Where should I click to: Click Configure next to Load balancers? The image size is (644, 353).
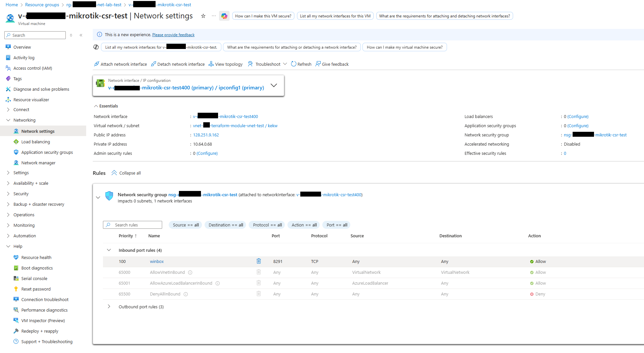pyautogui.click(x=578, y=116)
